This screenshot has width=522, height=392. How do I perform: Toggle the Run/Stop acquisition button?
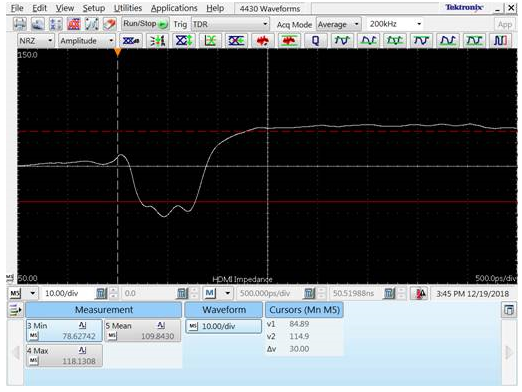[145, 24]
